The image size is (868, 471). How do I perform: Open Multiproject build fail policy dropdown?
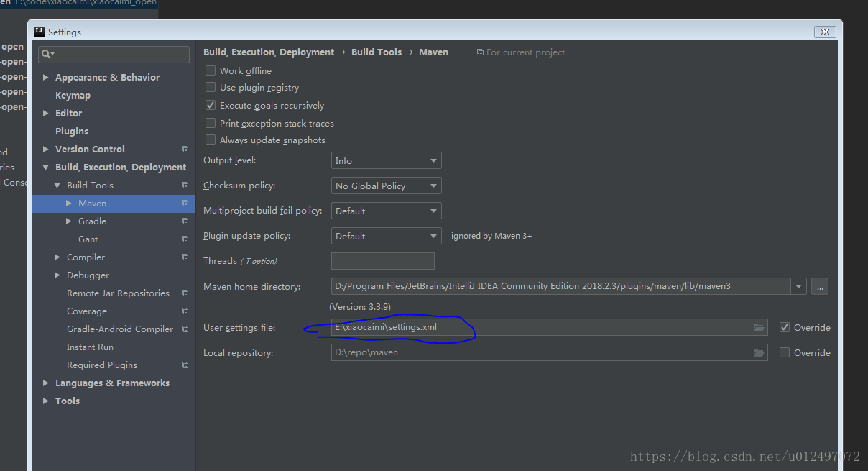pyautogui.click(x=387, y=211)
